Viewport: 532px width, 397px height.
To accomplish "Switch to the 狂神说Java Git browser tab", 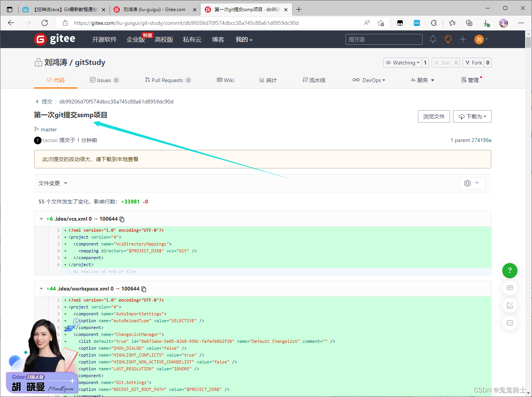I will pyautogui.click(x=64, y=10).
